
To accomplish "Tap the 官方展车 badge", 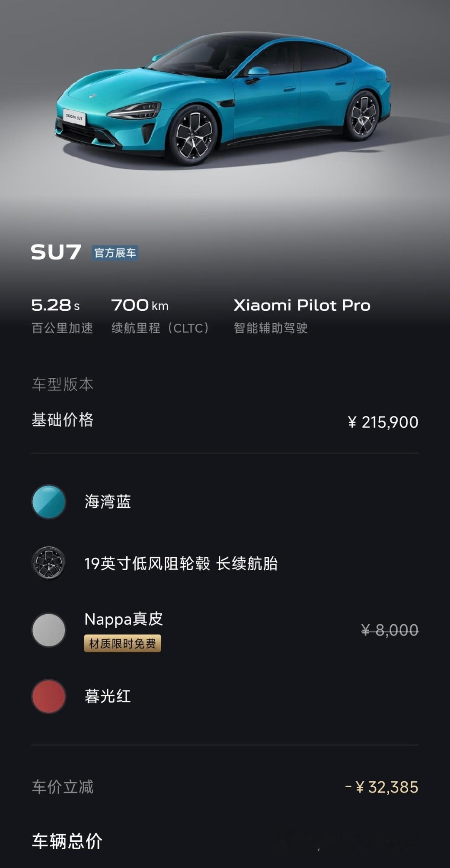I will click(115, 253).
